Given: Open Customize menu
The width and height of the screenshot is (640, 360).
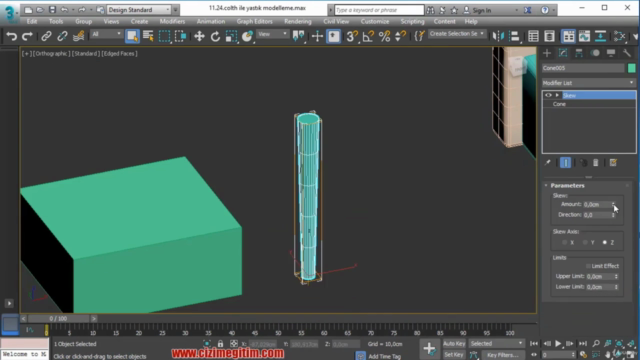Looking at the screenshot, I should pyautogui.click(x=375, y=22).
